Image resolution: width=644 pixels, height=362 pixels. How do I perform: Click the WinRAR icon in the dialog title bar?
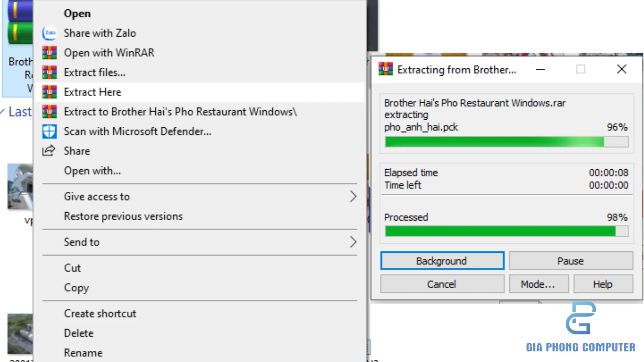pyautogui.click(x=386, y=69)
